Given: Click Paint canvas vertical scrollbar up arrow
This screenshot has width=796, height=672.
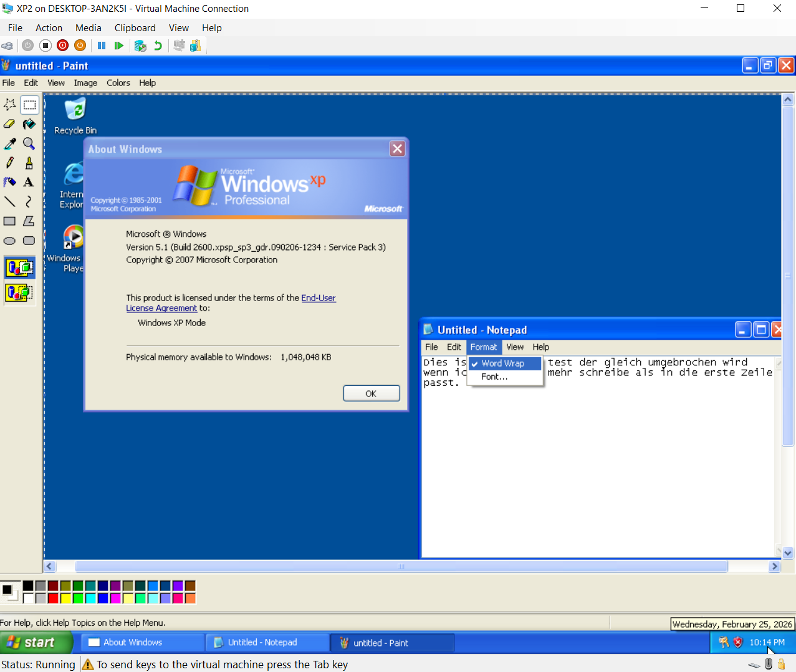Looking at the screenshot, I should [x=788, y=100].
